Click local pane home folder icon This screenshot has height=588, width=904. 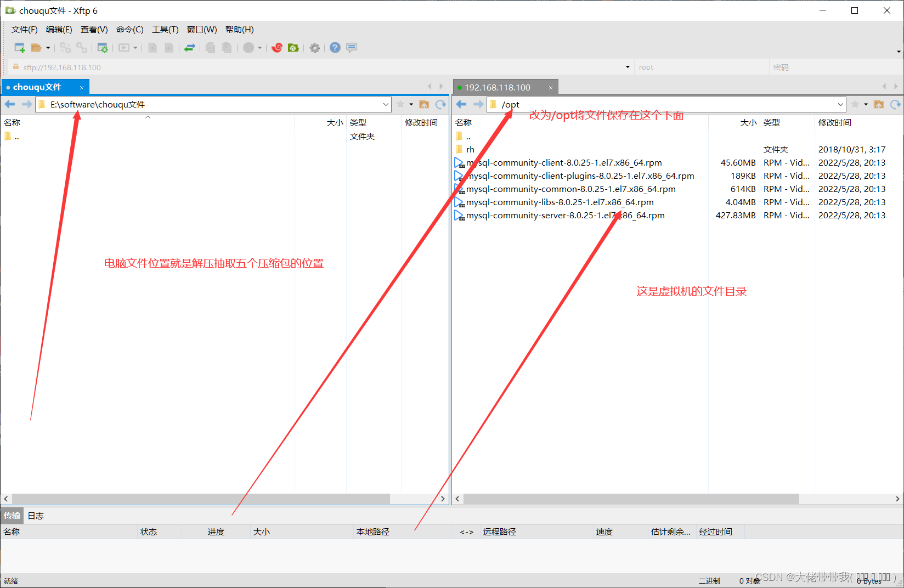(424, 104)
